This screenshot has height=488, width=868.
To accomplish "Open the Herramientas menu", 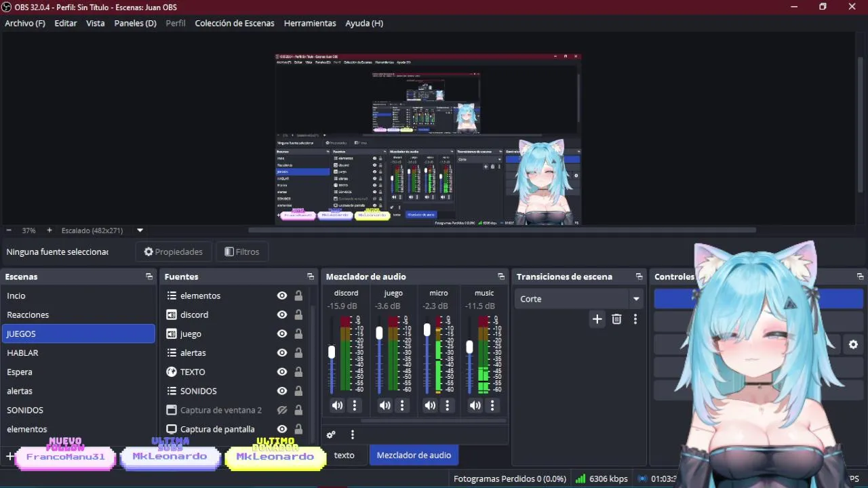I will pos(310,23).
